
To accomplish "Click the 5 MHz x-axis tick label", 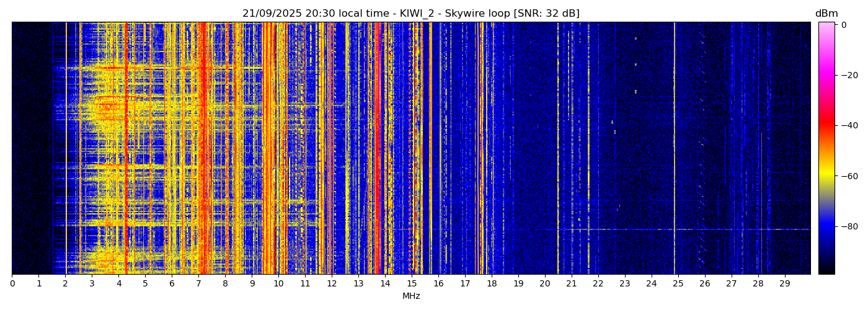I will point(145,284).
